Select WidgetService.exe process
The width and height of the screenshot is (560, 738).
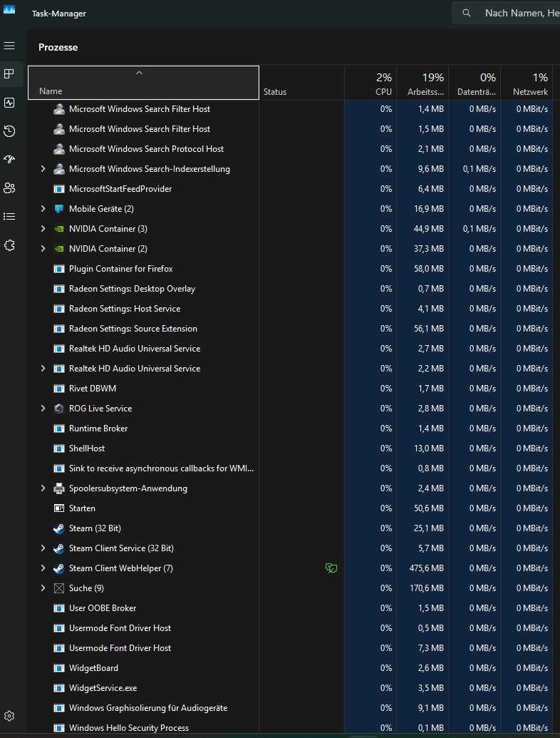[290, 688]
